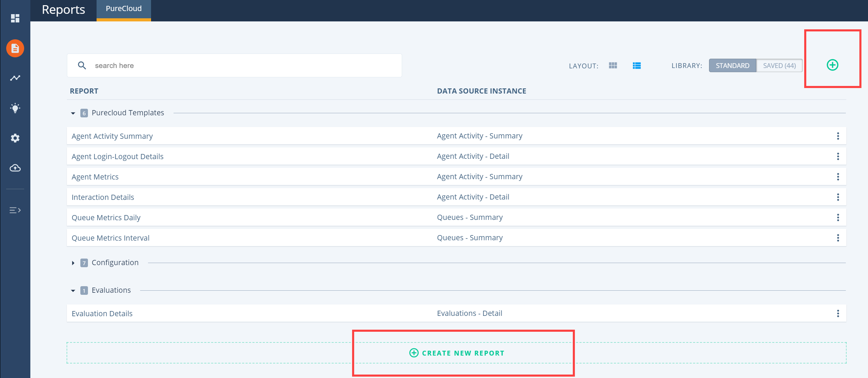Click 'Agent Activity - Summary' for Agent Metrics
Image resolution: width=868 pixels, height=378 pixels.
[479, 176]
